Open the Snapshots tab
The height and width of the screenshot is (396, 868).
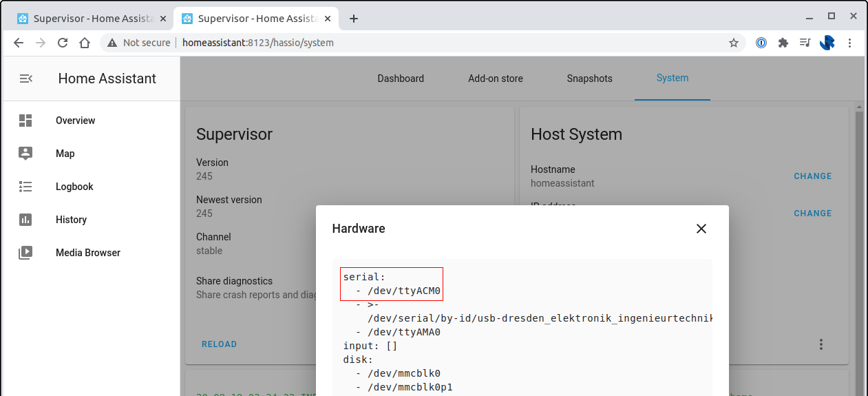(589, 79)
